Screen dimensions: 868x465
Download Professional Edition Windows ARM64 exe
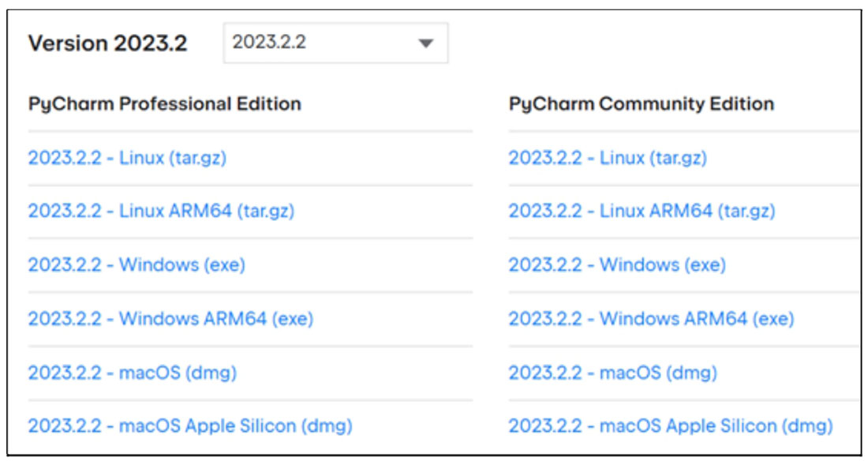[170, 319]
